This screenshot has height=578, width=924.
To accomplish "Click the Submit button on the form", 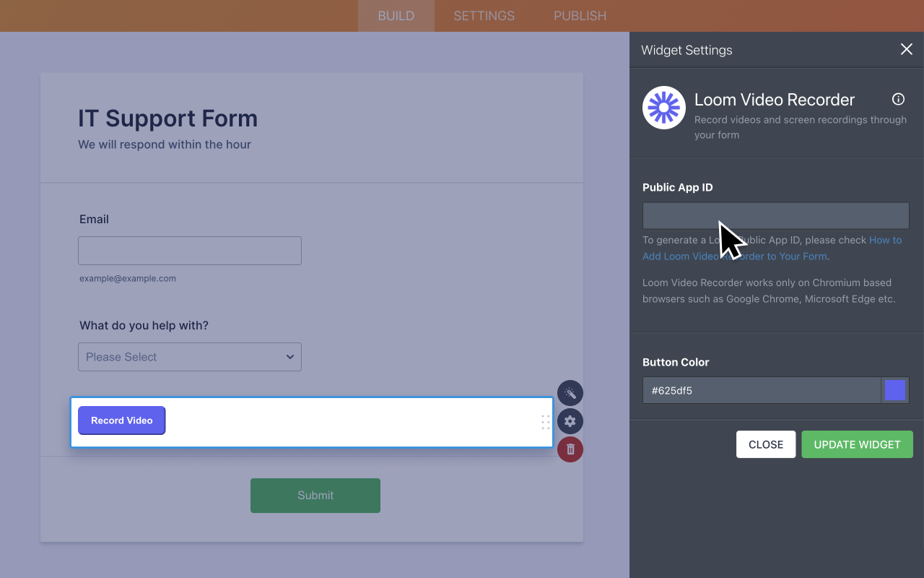I will 315,496.
